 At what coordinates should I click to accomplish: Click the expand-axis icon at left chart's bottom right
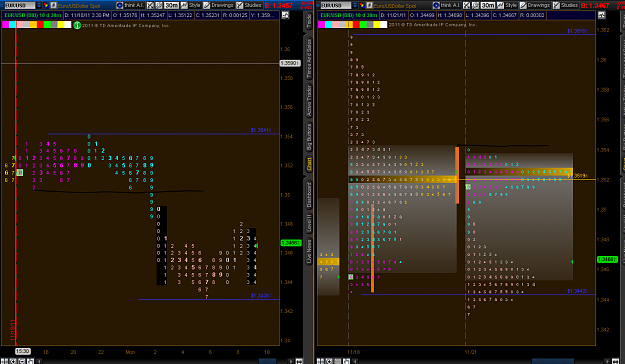299,361
